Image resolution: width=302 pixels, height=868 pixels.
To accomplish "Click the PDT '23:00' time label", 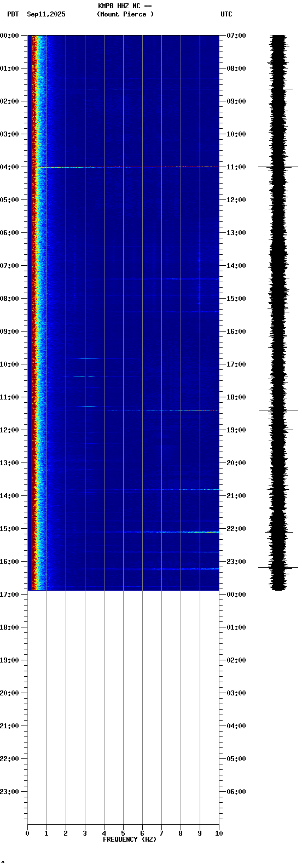I will 9,791.
